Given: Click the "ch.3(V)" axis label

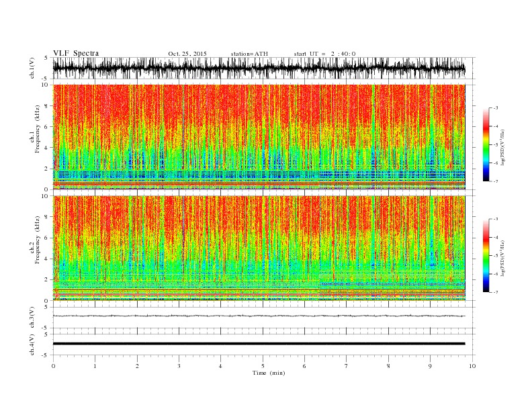Looking at the screenshot, I should point(32,318).
